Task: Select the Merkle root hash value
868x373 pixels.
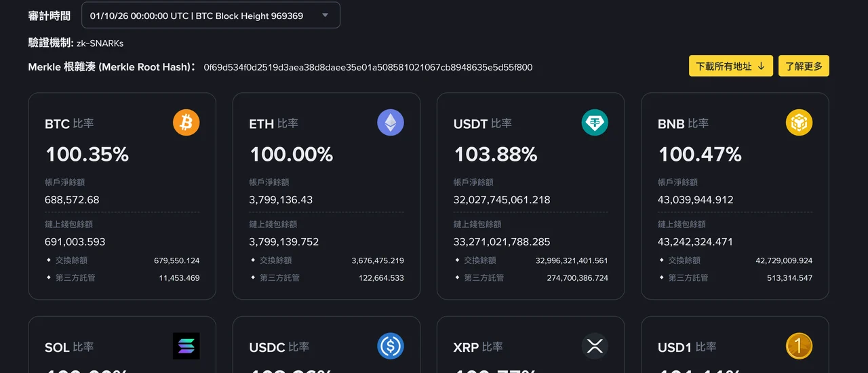Action: [x=368, y=67]
